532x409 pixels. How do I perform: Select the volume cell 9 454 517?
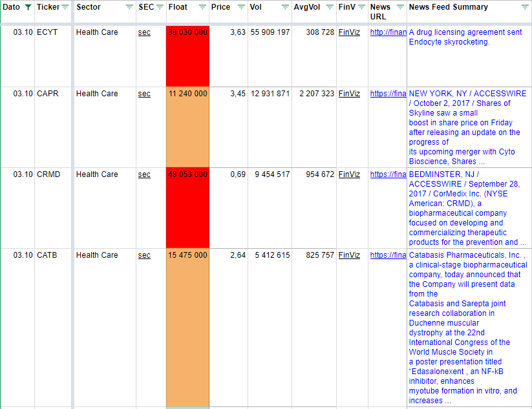coord(270,208)
